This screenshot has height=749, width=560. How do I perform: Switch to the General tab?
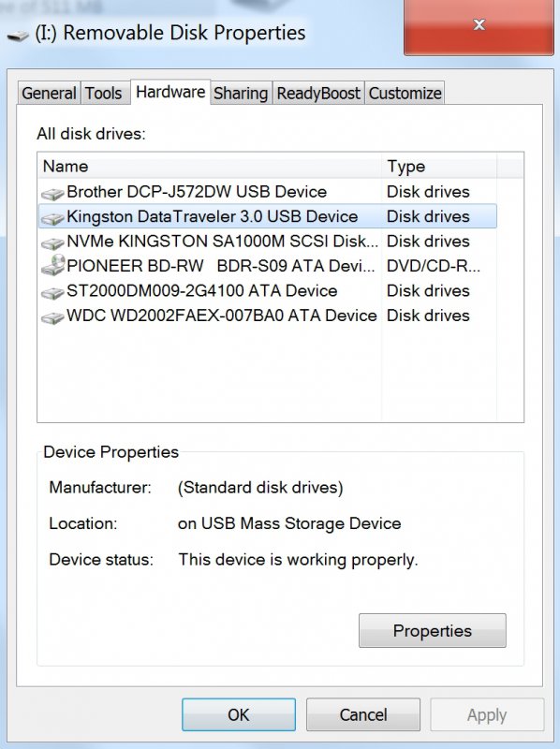(49, 93)
